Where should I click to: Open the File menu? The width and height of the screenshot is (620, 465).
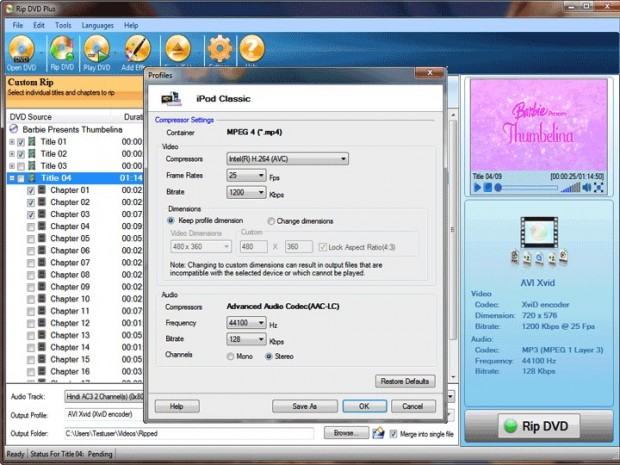pos(17,25)
